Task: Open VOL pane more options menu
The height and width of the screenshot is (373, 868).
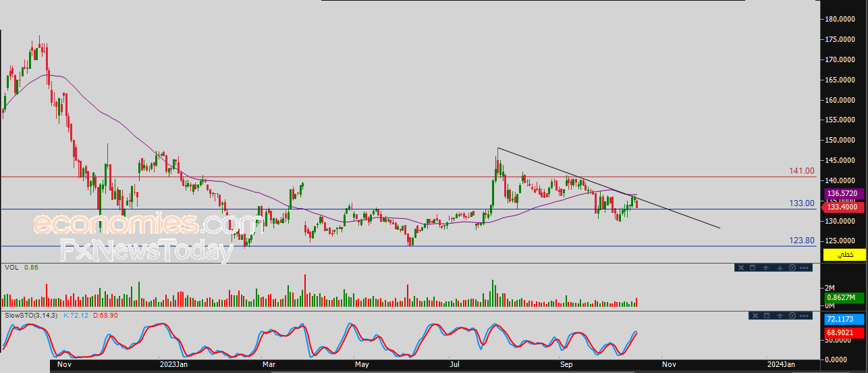Action: (x=804, y=268)
